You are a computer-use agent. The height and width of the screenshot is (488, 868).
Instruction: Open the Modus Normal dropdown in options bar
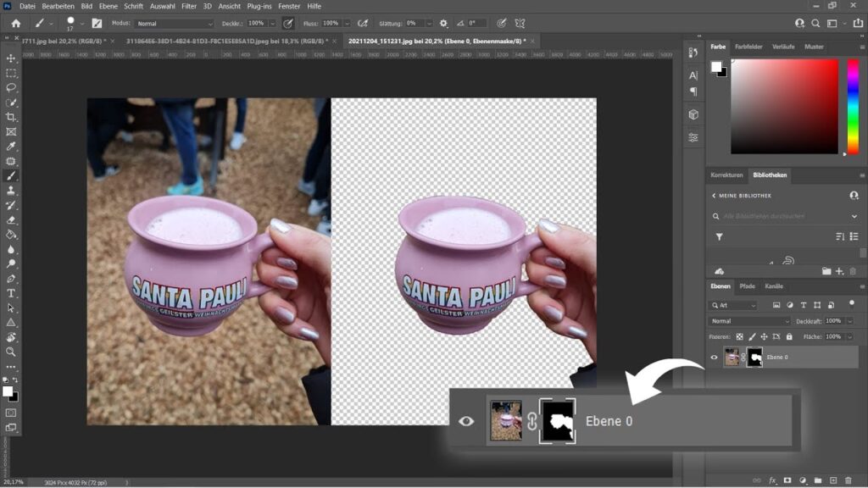[x=175, y=24]
